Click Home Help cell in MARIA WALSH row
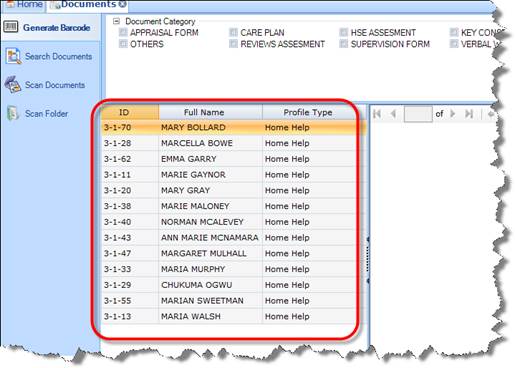The height and width of the screenshot is (368, 515). pyautogui.click(x=310, y=316)
